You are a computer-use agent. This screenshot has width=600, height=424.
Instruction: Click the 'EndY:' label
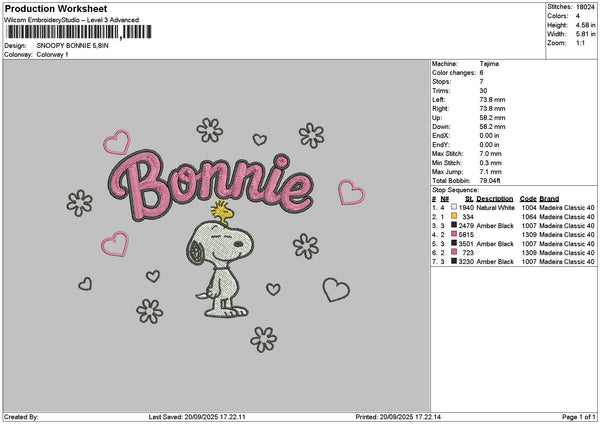(x=441, y=145)
